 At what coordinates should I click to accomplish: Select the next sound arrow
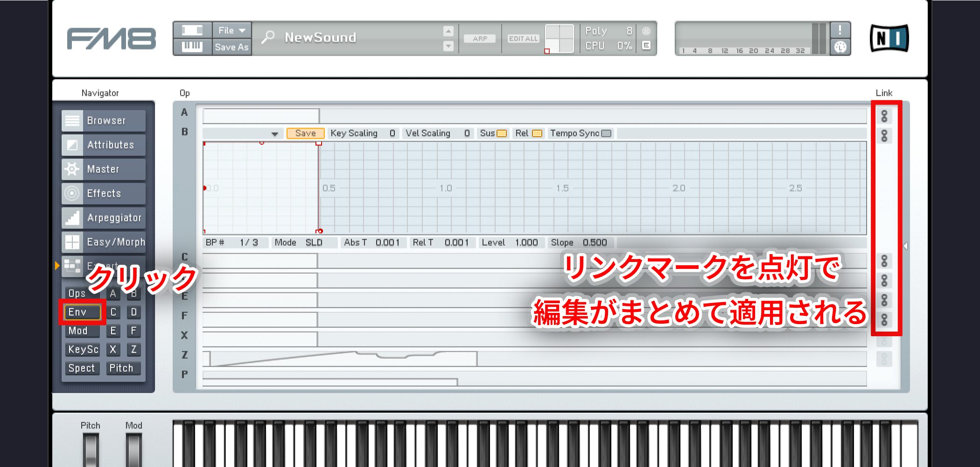[x=448, y=46]
